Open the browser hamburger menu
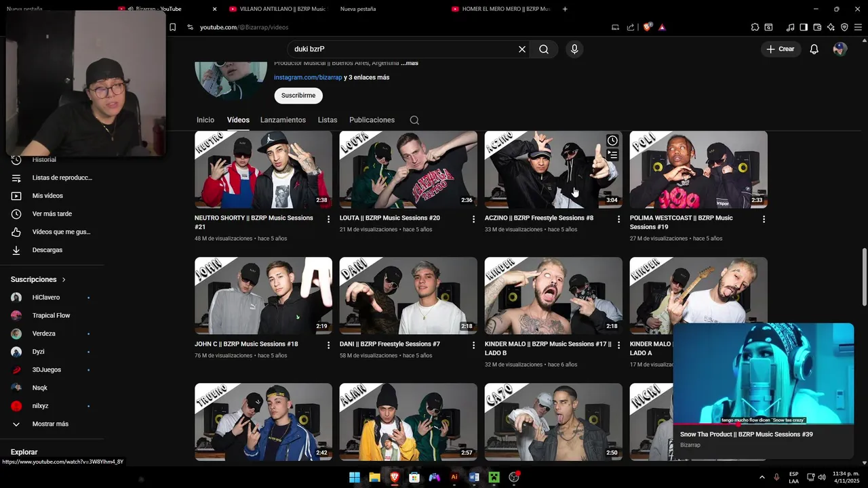This screenshot has width=868, height=488. tap(858, 27)
